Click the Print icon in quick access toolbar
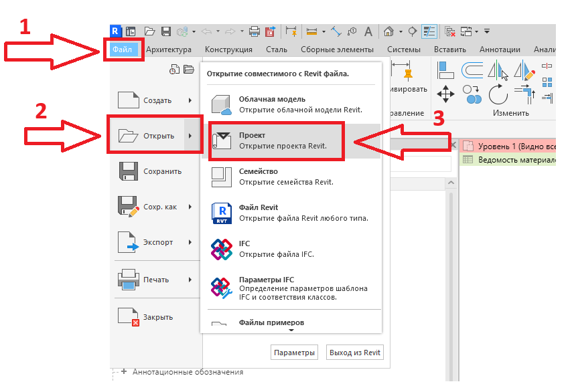The image size is (572, 392). [x=255, y=31]
